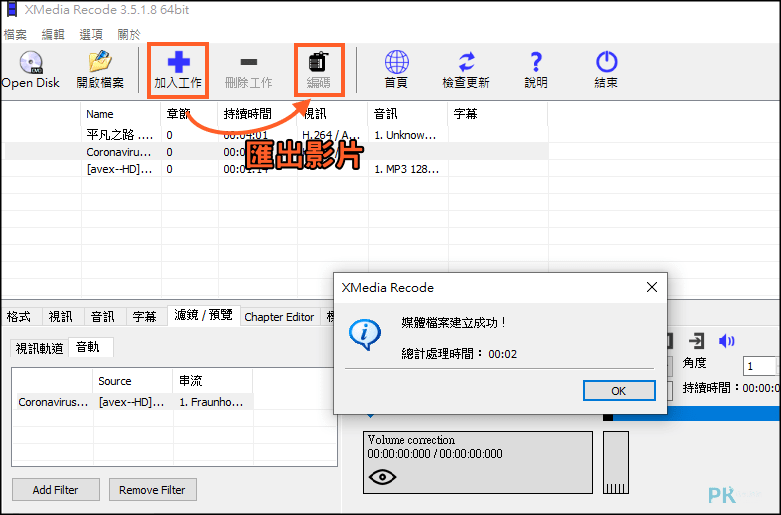
Task: Click the [avex--HD]... source cell
Action: 131,402
